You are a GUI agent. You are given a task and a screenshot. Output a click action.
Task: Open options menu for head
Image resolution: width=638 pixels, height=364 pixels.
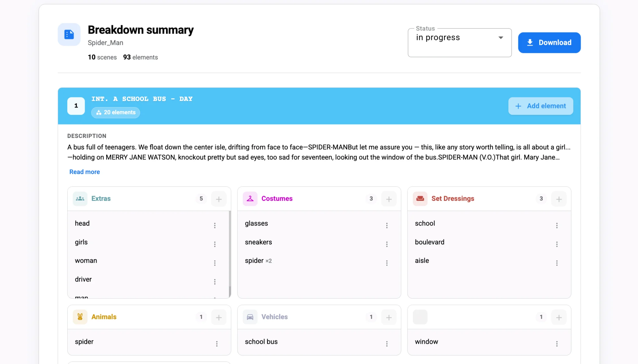click(215, 225)
